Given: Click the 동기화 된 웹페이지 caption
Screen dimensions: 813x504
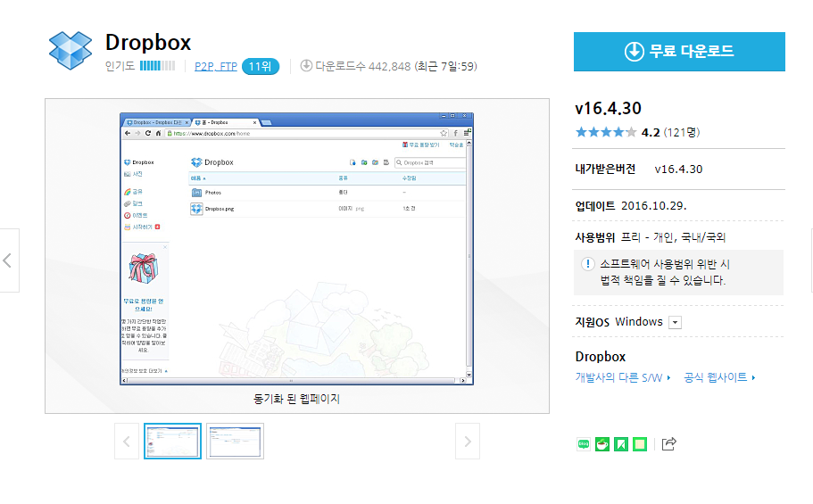Looking at the screenshot, I should [x=296, y=399].
